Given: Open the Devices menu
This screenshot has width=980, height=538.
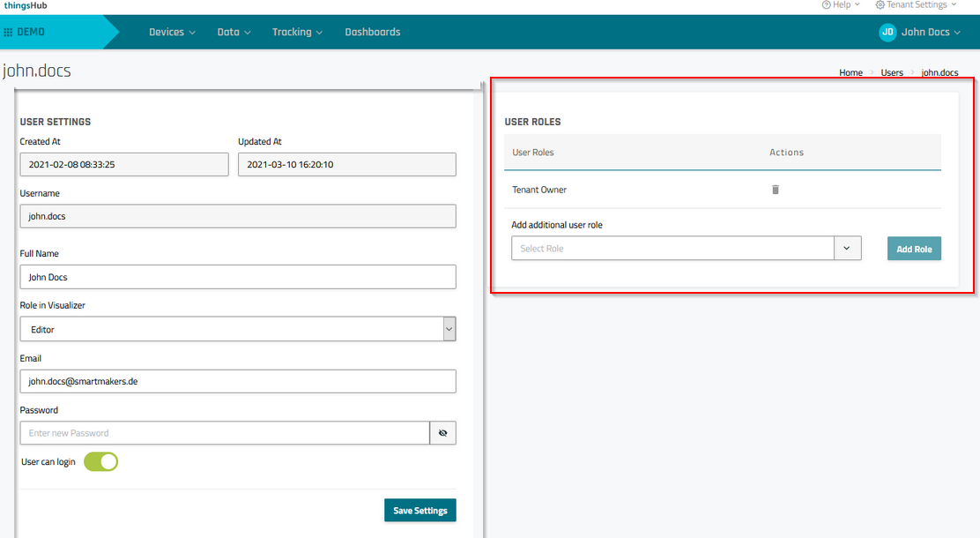Looking at the screenshot, I should pyautogui.click(x=172, y=32).
